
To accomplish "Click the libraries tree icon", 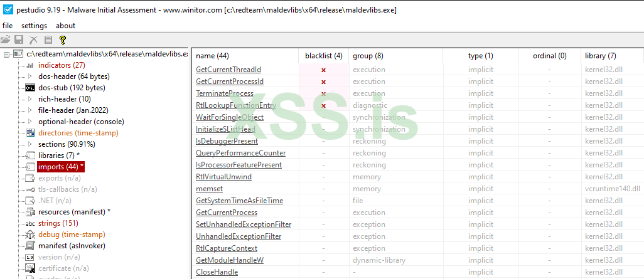I will coord(30,155).
